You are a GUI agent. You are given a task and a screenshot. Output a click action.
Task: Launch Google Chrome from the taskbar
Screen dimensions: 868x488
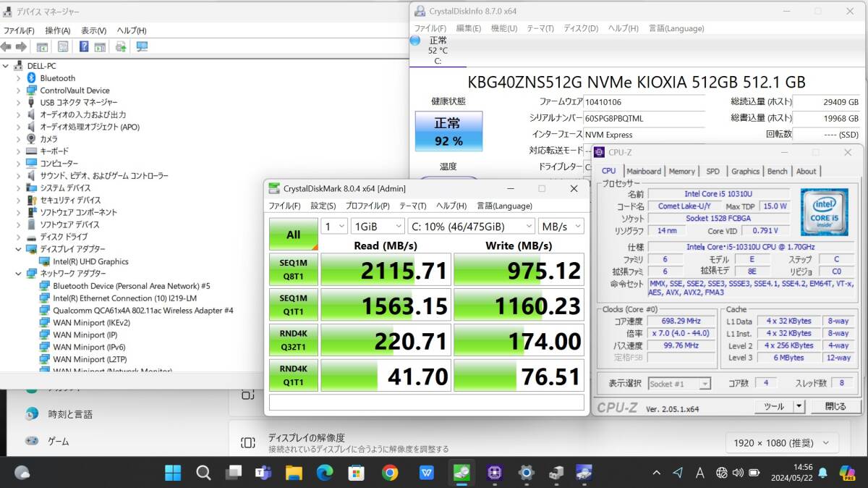(x=390, y=473)
